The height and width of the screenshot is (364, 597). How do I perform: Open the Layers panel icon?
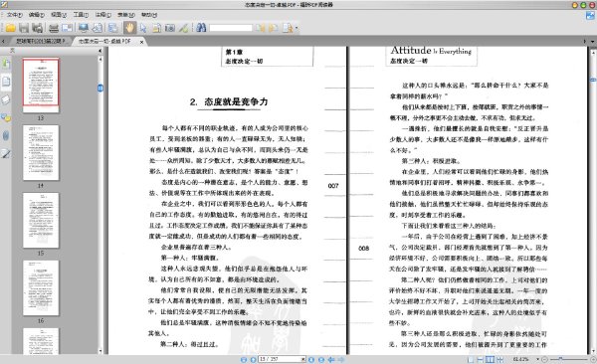(6, 99)
